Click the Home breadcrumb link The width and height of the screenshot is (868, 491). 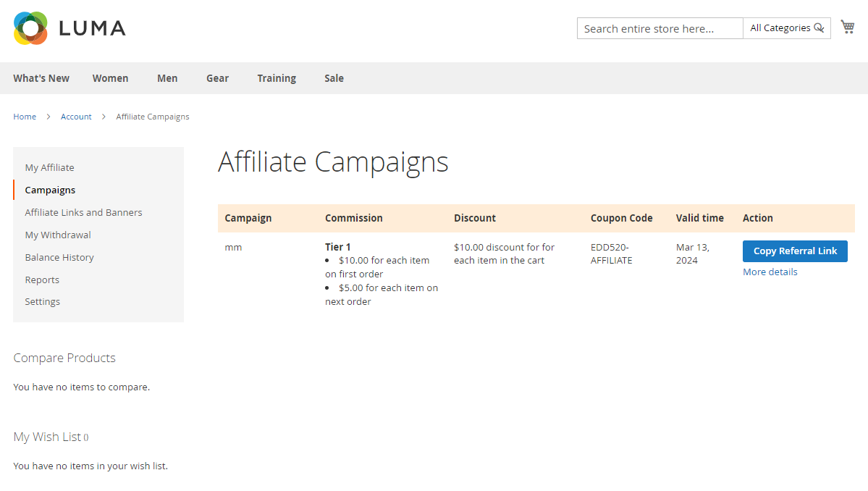[x=25, y=117]
